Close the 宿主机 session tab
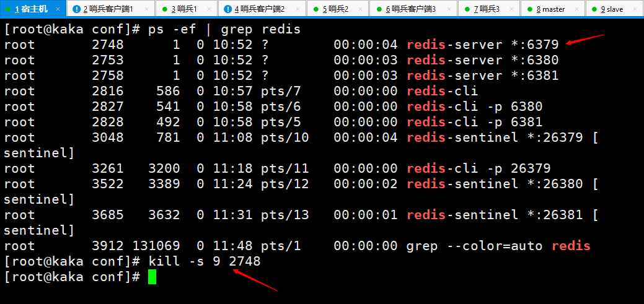This screenshot has height=304, width=644. [x=58, y=9]
